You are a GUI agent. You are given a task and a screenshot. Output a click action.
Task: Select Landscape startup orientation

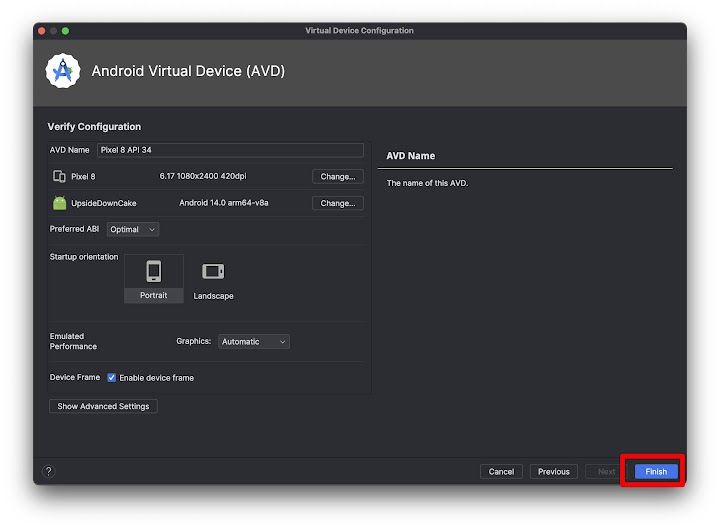pos(213,280)
